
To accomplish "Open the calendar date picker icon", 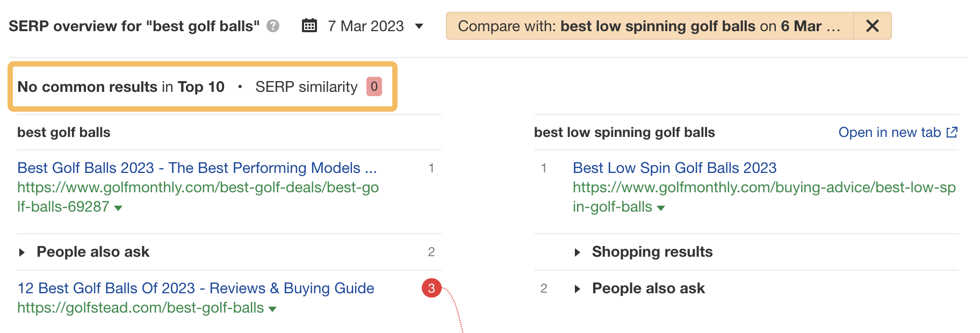I will click(309, 25).
